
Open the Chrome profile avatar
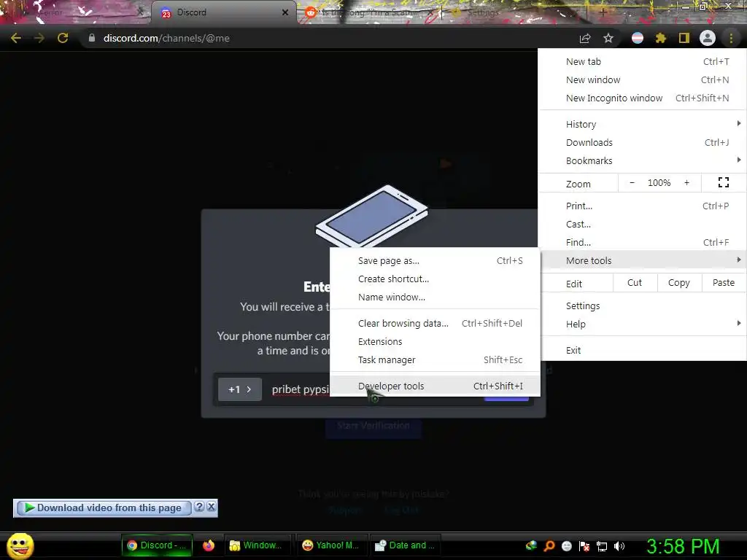[708, 38]
